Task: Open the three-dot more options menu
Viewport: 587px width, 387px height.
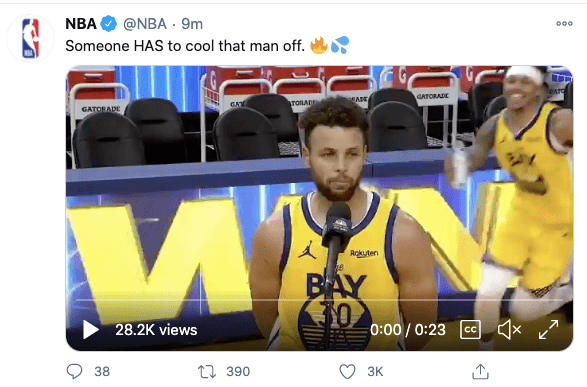Action: (564, 24)
